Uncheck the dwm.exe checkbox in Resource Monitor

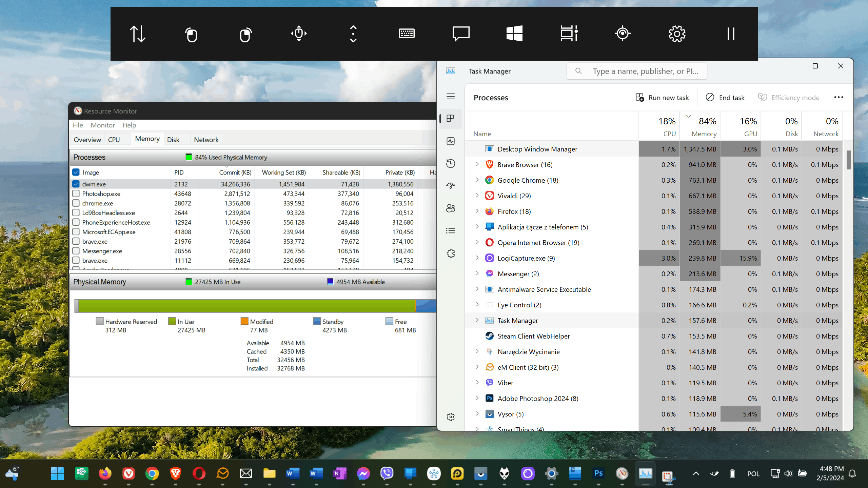coord(76,184)
